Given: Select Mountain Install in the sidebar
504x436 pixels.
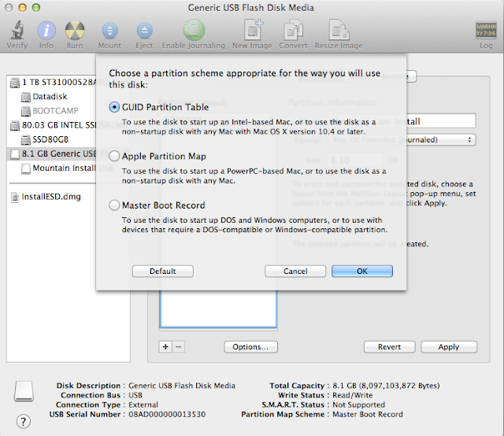Looking at the screenshot, I should click(65, 168).
